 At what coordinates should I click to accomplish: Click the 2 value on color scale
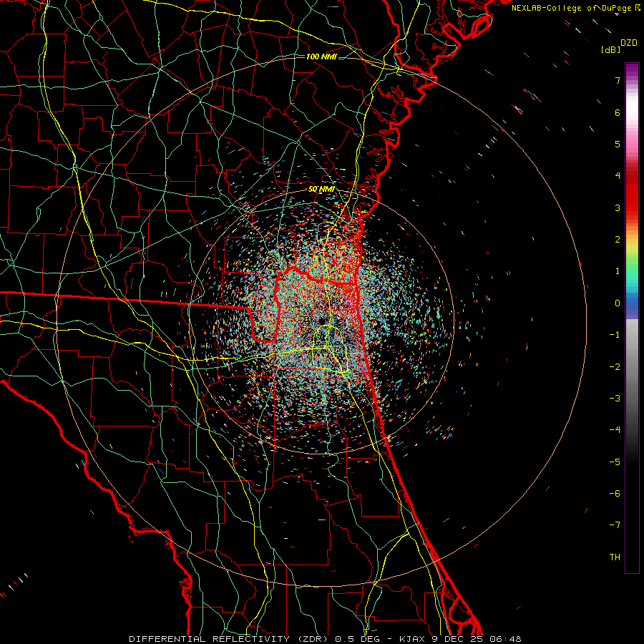click(618, 240)
